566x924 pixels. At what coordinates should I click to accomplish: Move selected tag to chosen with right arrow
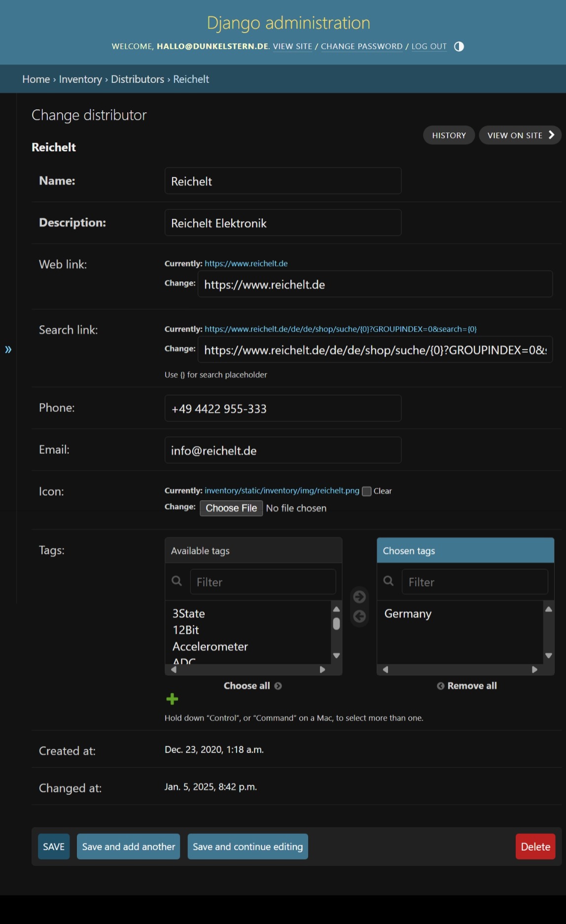(360, 597)
